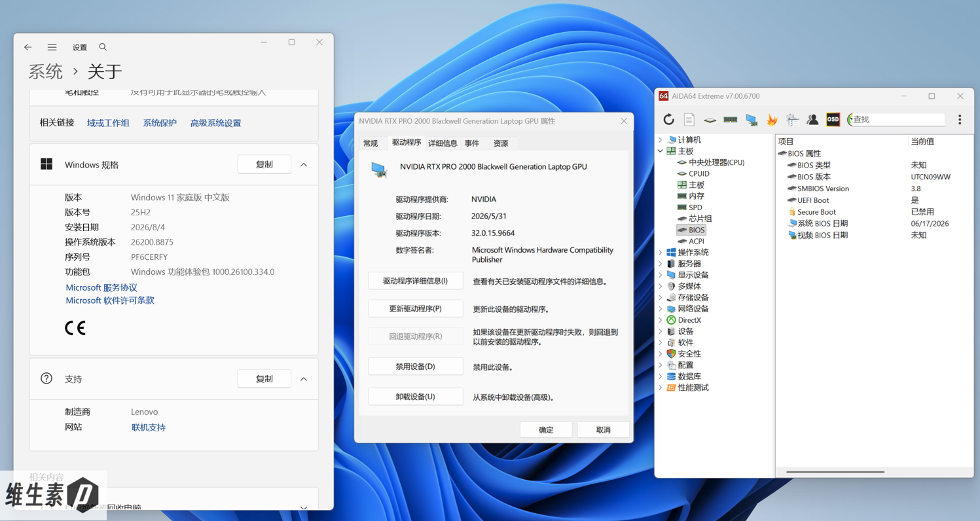This screenshot has height=521, width=980.
Task: Collapse the 主板 tree node
Action: pyautogui.click(x=660, y=151)
